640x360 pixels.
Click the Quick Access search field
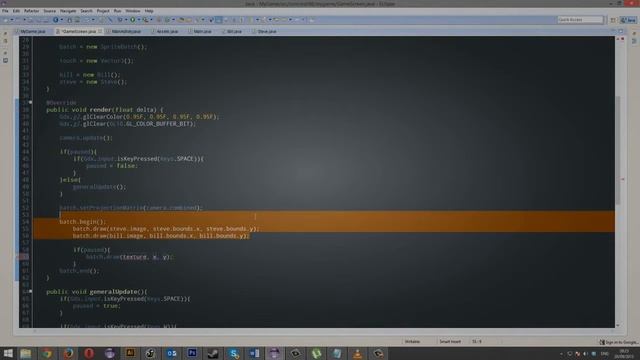coord(580,20)
